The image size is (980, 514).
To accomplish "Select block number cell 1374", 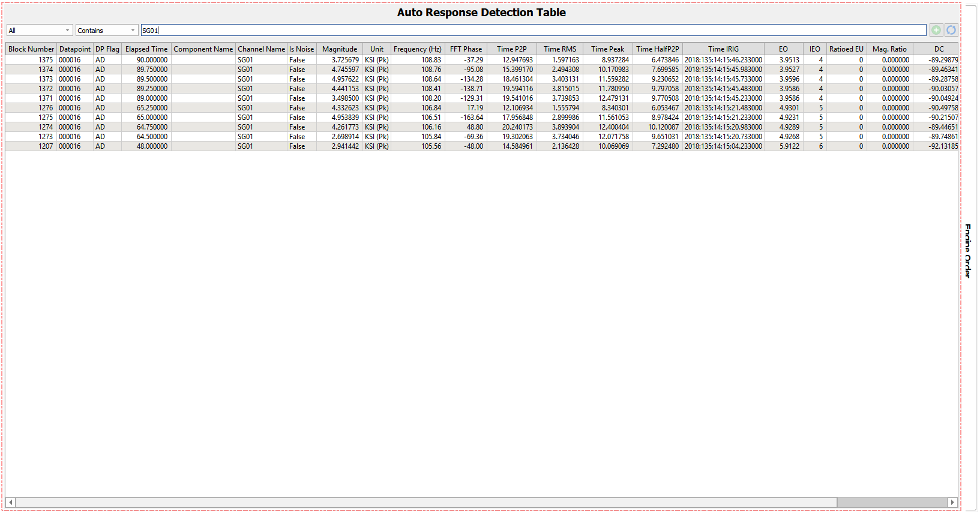I will (31, 70).
